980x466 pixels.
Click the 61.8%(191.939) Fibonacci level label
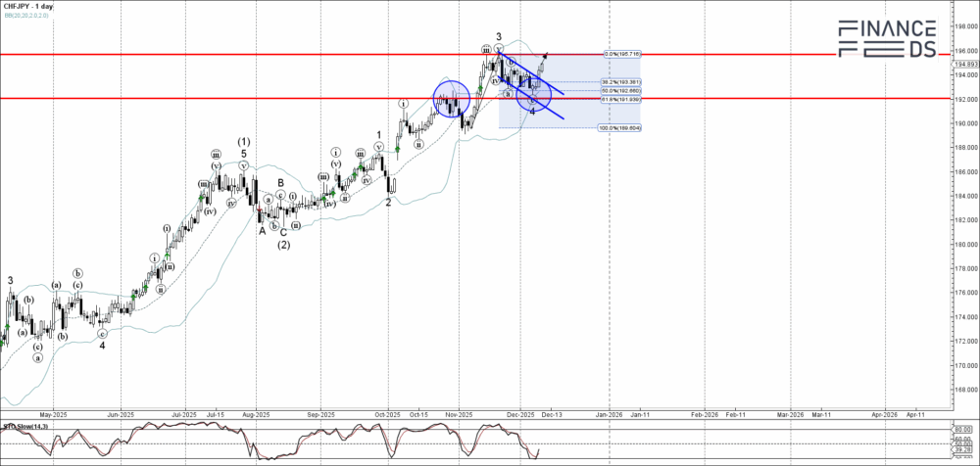[x=620, y=99]
